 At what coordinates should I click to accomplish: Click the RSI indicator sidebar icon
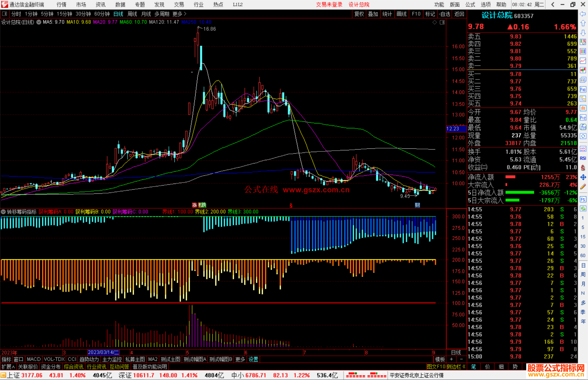pyautogui.click(x=583, y=158)
